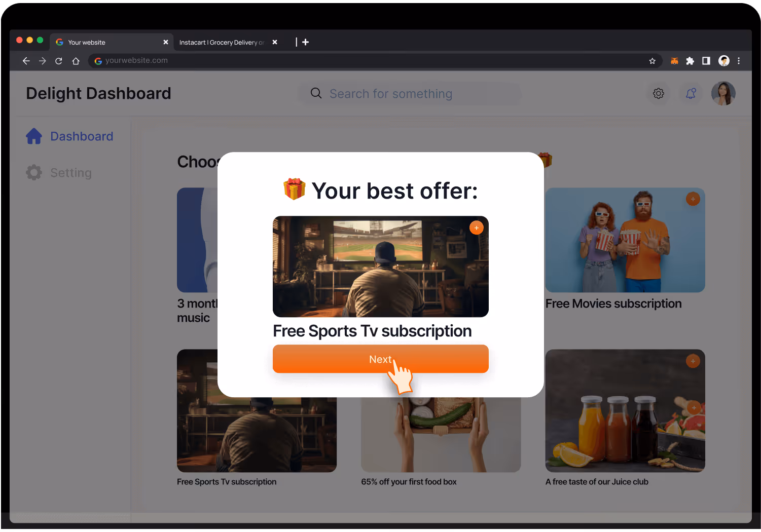Click the macOS red close window button
Viewport: 761px width, 532px height.
pyautogui.click(x=19, y=40)
